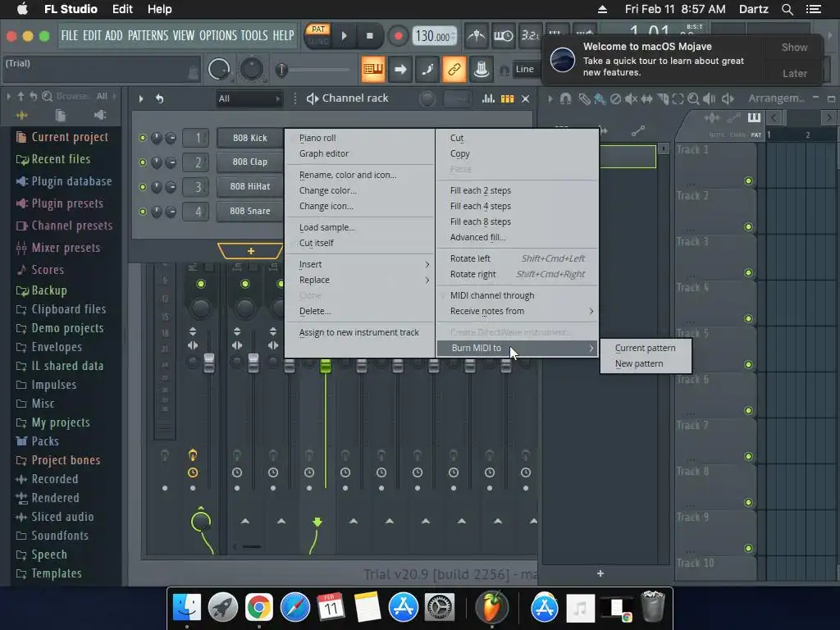This screenshot has width=840, height=630.
Task: Mute the 808 Snare channel
Action: [143, 212]
